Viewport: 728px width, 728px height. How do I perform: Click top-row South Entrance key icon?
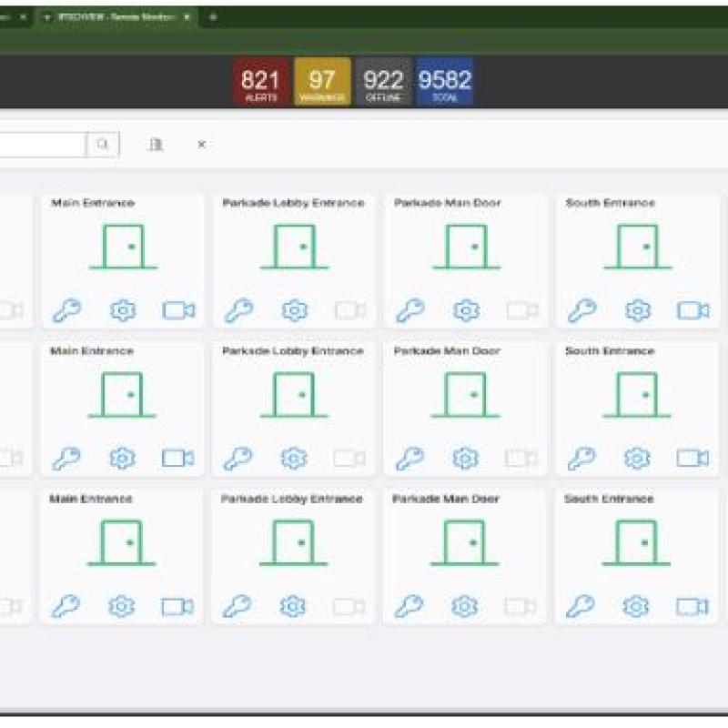581,310
